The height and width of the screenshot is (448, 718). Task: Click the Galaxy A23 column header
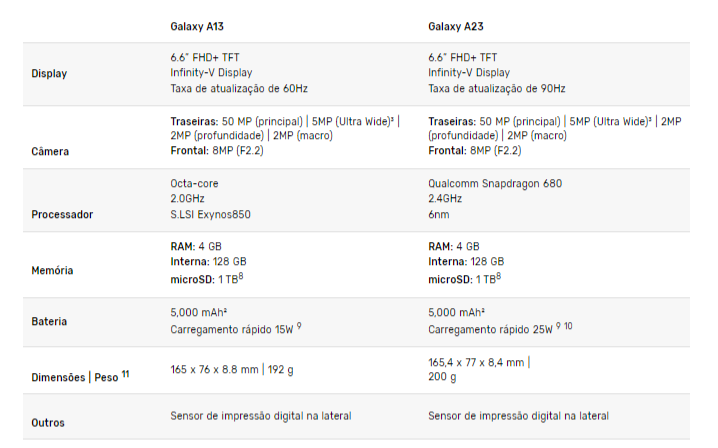(x=456, y=27)
